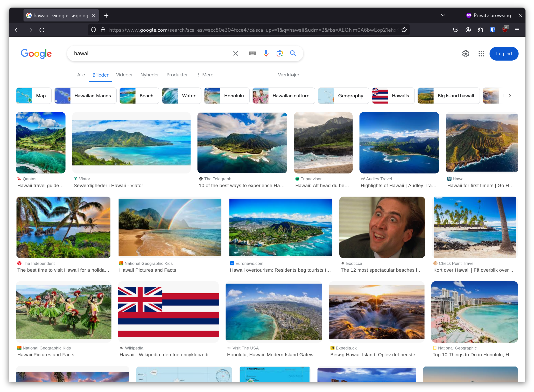This screenshot has width=534, height=392.
Task: Switch to the Videoer tab
Action: coord(124,75)
